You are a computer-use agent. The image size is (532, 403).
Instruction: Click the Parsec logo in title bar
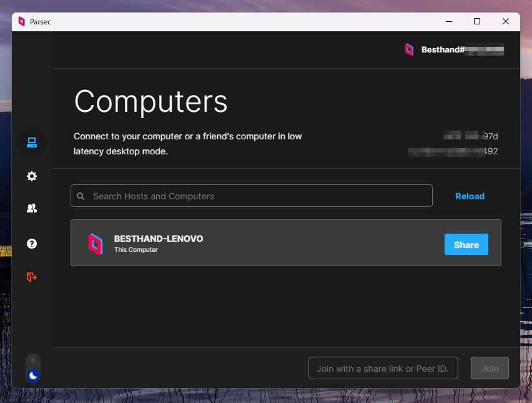pos(22,21)
